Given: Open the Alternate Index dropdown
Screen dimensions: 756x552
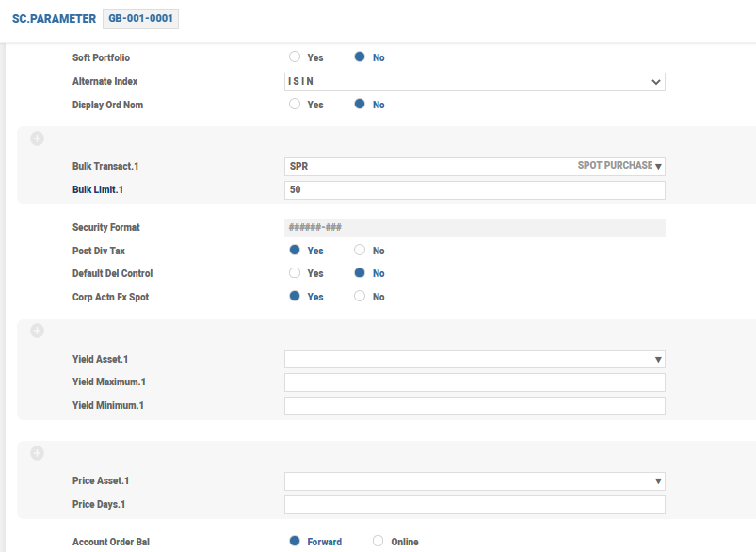Looking at the screenshot, I should point(656,82).
